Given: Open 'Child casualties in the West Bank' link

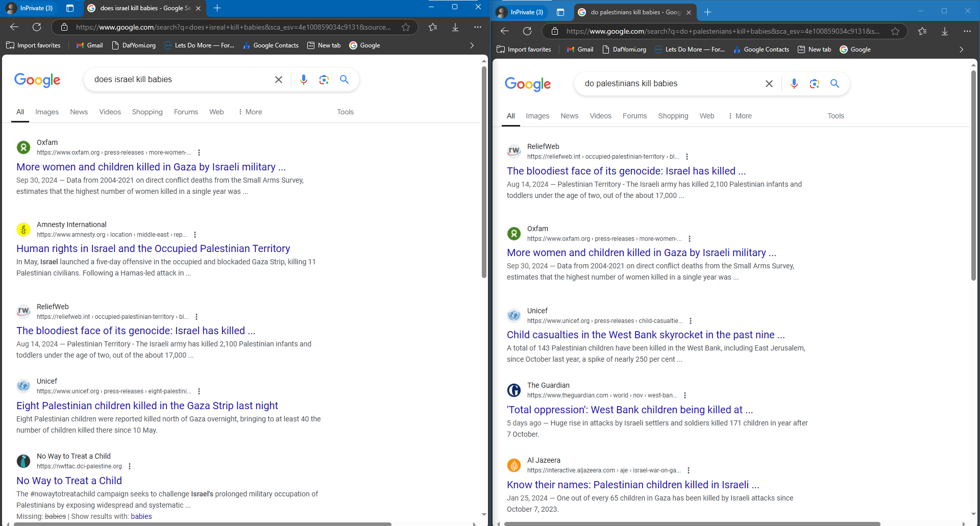Looking at the screenshot, I should click(x=646, y=335).
